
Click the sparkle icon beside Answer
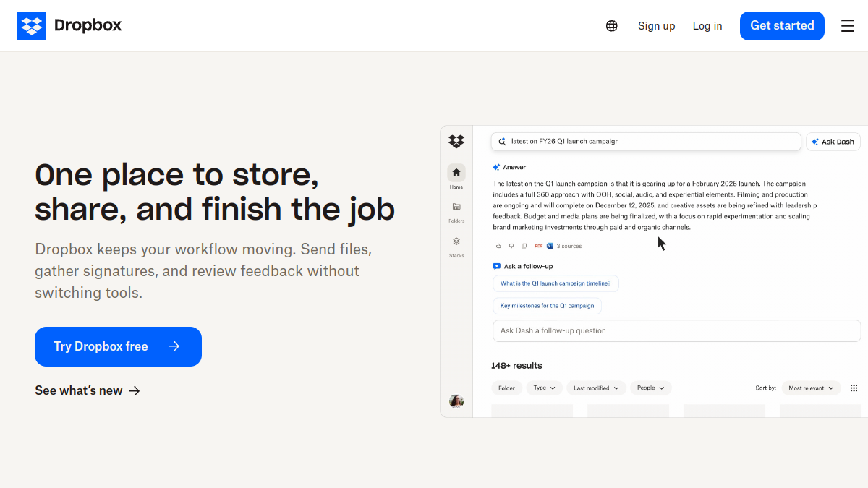496,167
